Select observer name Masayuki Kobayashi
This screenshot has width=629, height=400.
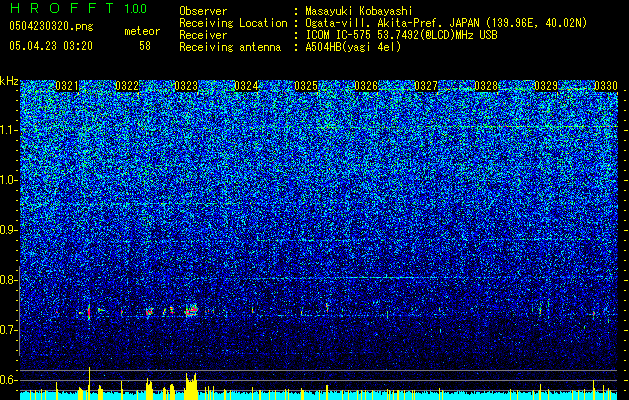[x=359, y=11]
